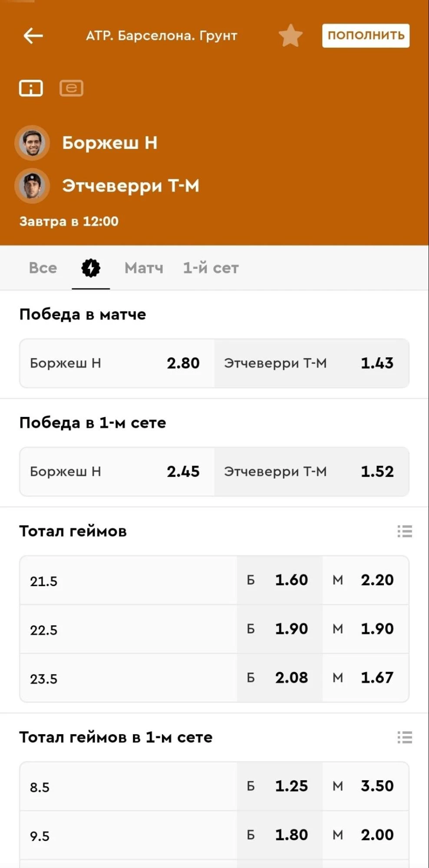429x868 pixels.
Task: Select the lightning popular markets tab icon
Action: (90, 268)
